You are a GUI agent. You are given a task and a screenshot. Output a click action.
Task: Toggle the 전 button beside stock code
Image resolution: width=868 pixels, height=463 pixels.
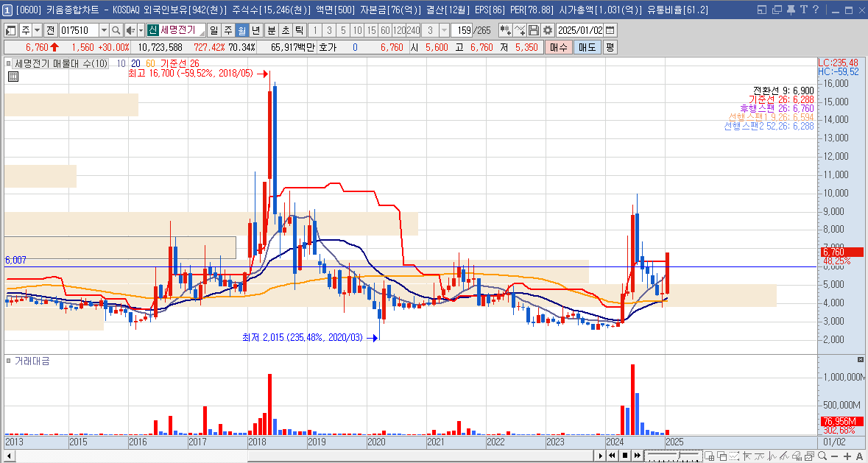pos(50,30)
